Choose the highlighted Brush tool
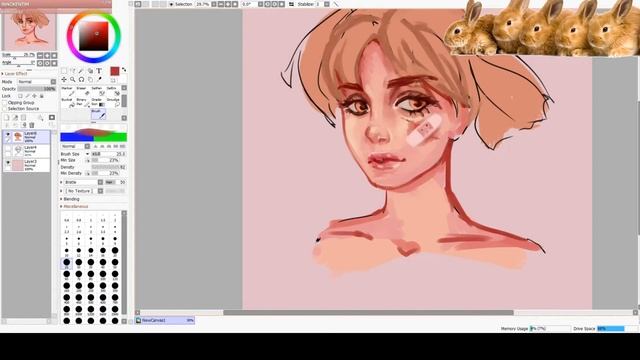 98,114
